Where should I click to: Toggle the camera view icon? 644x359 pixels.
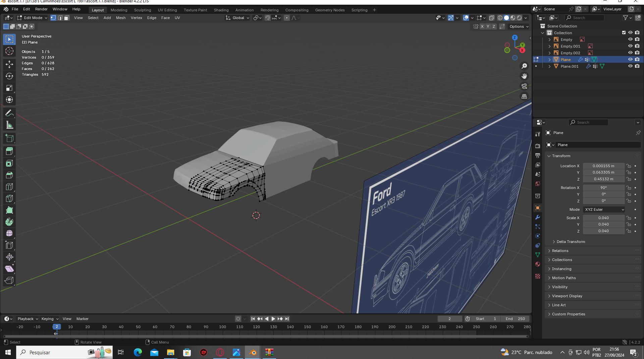[x=524, y=86]
